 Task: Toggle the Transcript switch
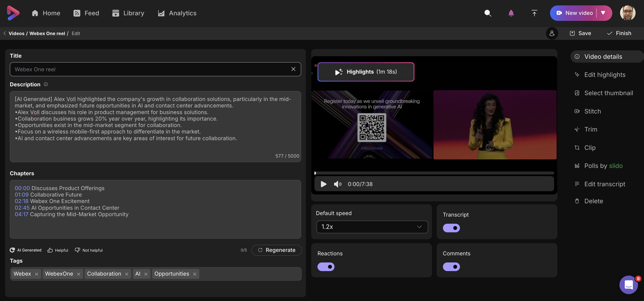point(451,228)
